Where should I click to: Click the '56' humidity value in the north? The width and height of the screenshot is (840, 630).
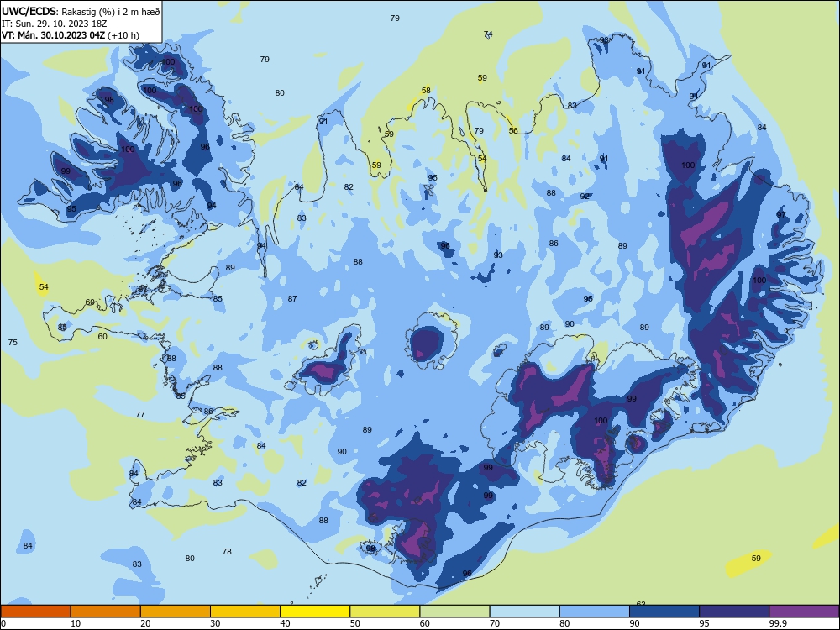pyautogui.click(x=513, y=131)
